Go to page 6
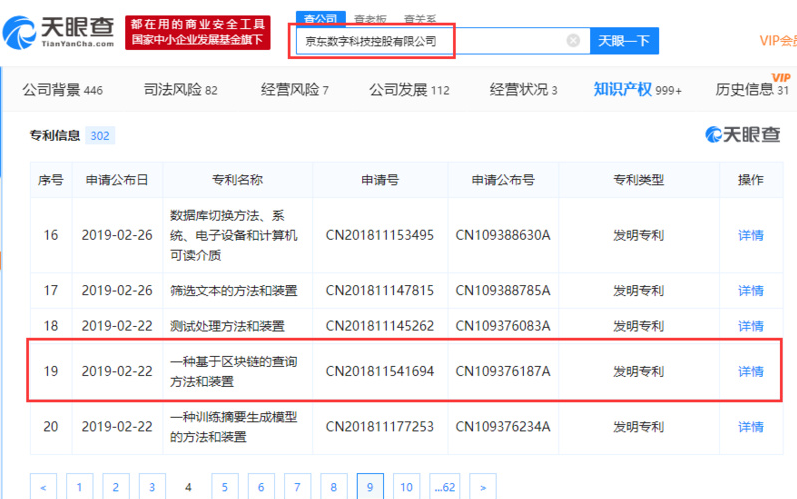The image size is (797, 499). pyautogui.click(x=261, y=487)
